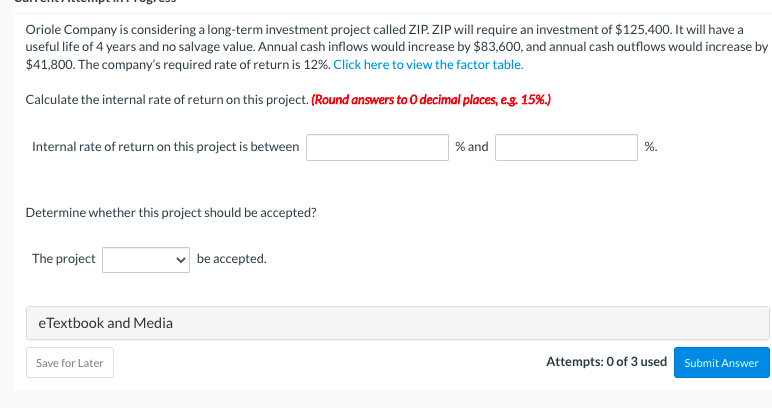Click the dropdown chevron beside 'be accepted'
Screen dimensions: 772x408
[x=180, y=259]
